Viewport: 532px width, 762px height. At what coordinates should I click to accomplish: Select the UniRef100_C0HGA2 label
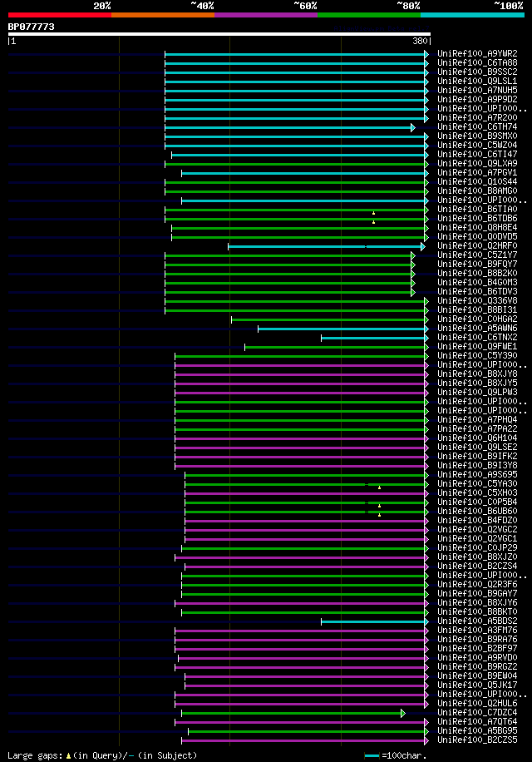pos(477,319)
